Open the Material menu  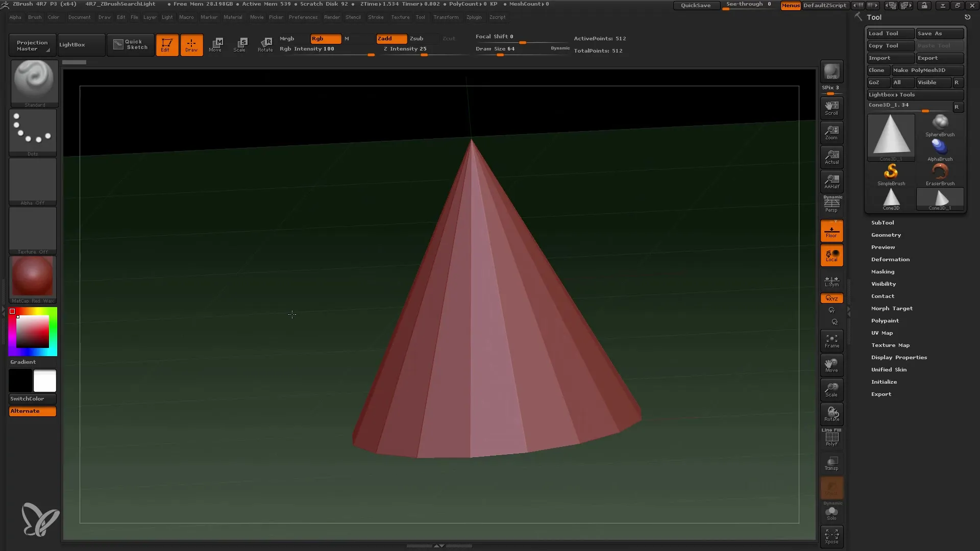tap(233, 17)
